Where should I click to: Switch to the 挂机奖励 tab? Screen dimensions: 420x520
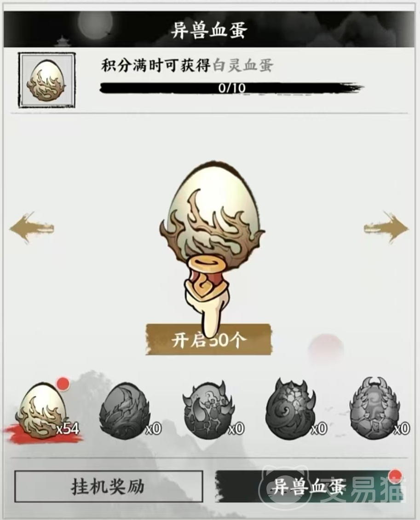(108, 486)
